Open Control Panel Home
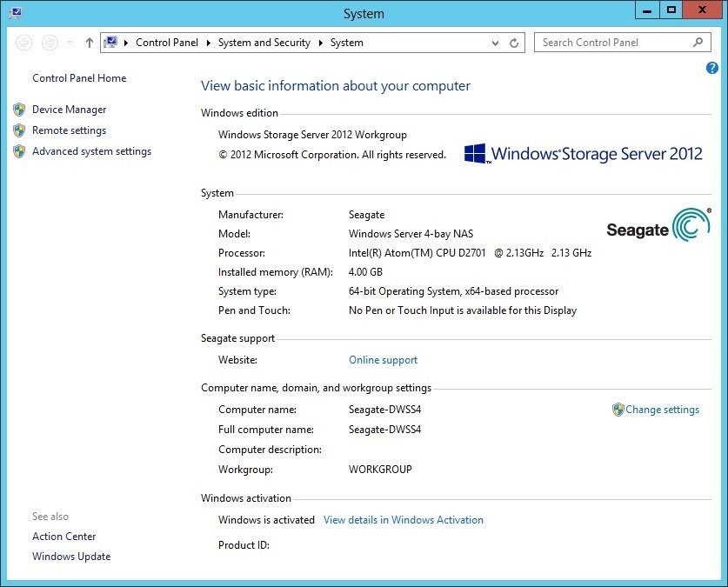The height and width of the screenshot is (587, 728). [x=79, y=78]
